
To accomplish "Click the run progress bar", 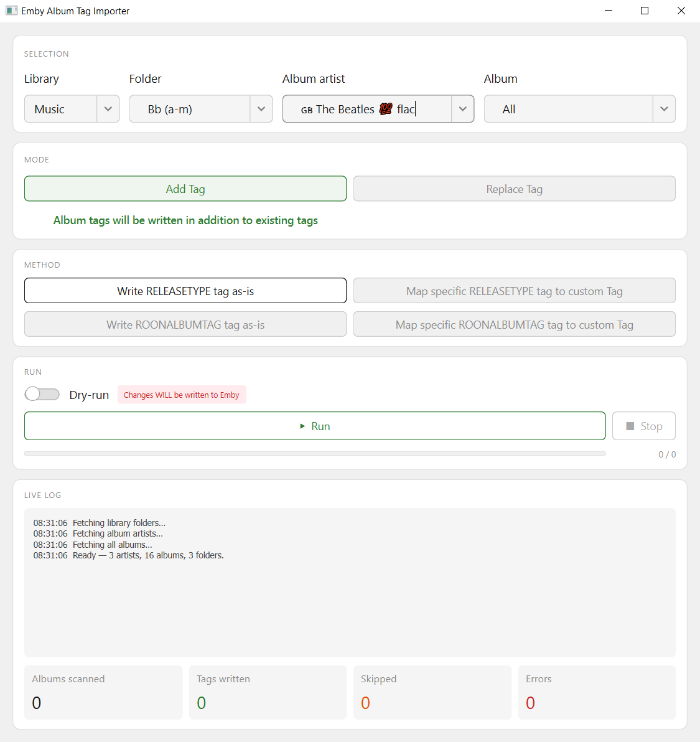I will click(314, 454).
